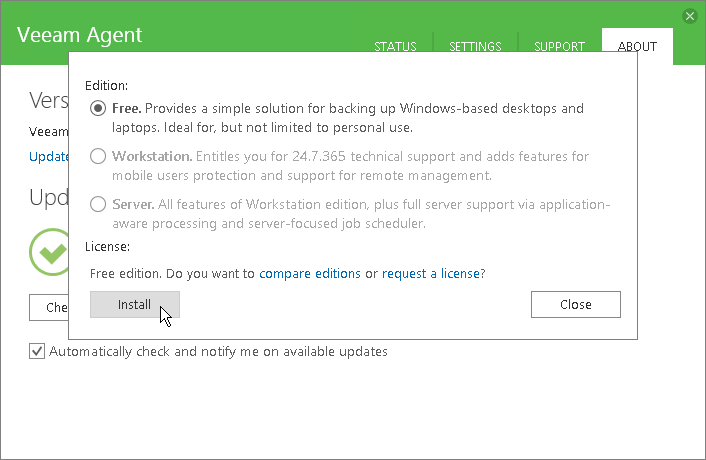Open the SETTINGS tab
The height and width of the screenshot is (460, 706).
click(475, 47)
